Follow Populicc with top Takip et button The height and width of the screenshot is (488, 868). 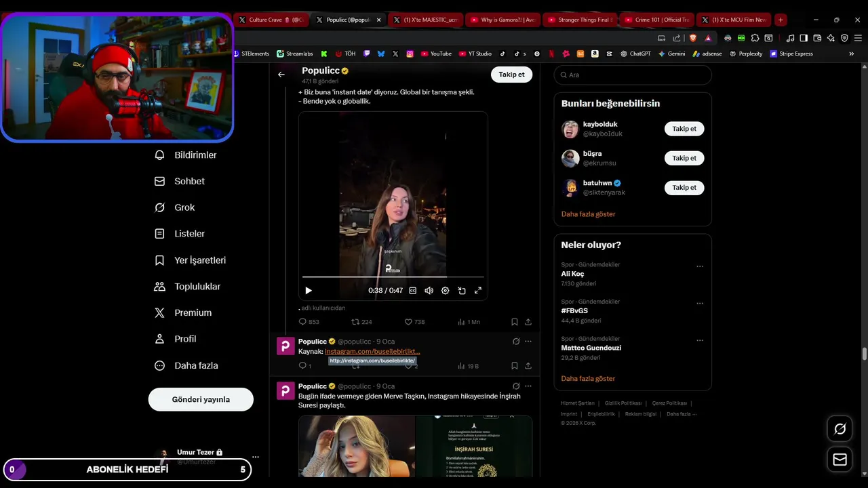click(511, 75)
